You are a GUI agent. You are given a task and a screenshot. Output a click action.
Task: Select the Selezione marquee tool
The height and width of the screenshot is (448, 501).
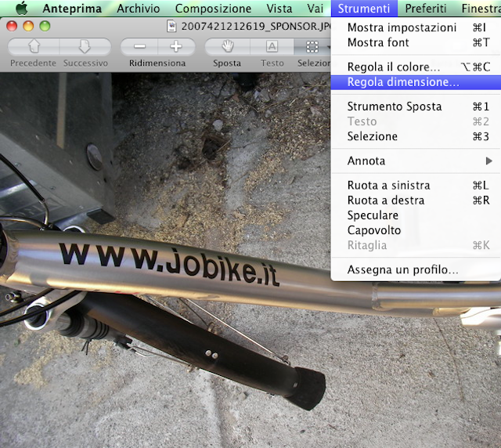[312, 47]
